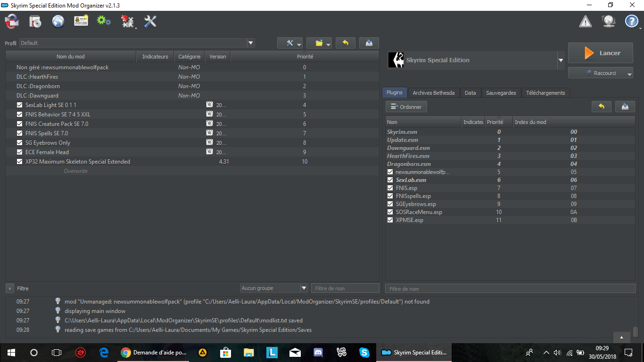Open the Help question mark icon
Screen dimensions: 644x362
pyautogui.click(x=632, y=21)
